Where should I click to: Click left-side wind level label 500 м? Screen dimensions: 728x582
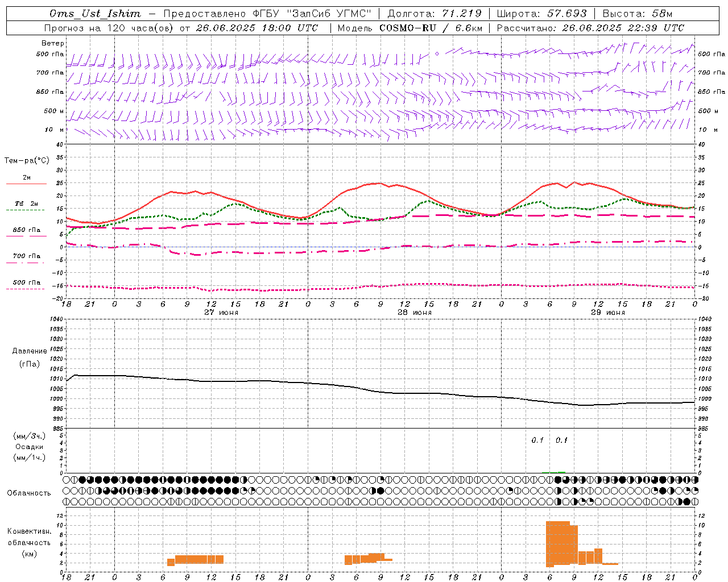coord(54,111)
